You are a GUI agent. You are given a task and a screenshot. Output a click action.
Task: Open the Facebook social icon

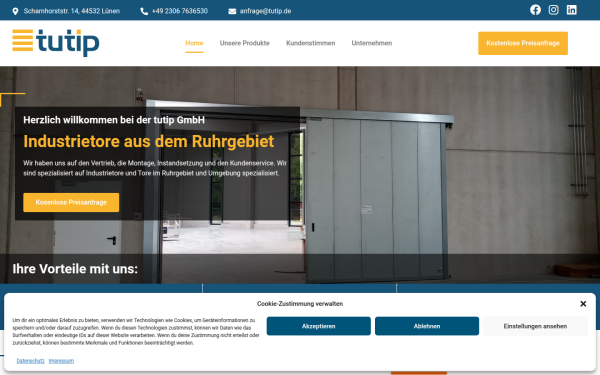click(535, 10)
